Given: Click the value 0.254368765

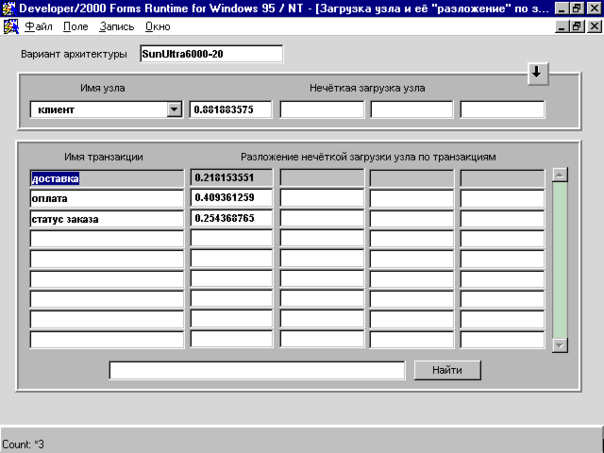Looking at the screenshot, I should point(231,219).
